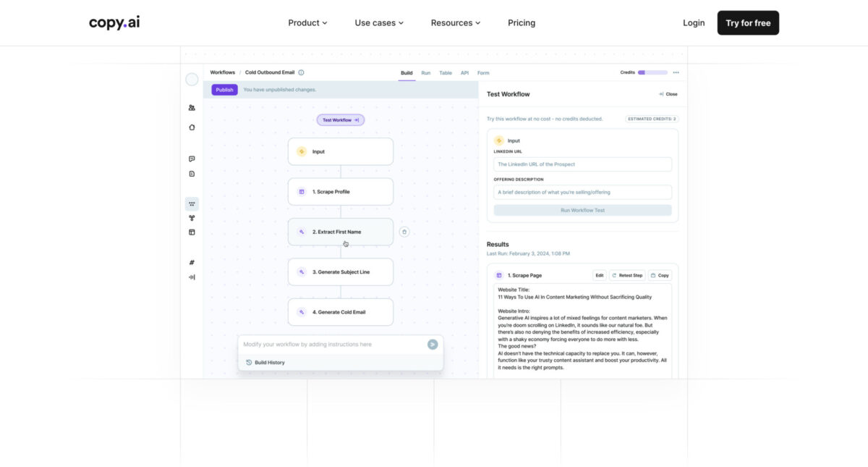Image resolution: width=868 pixels, height=467 pixels.
Task: Click the Retest Step button for Scrape Page
Action: click(x=626, y=275)
